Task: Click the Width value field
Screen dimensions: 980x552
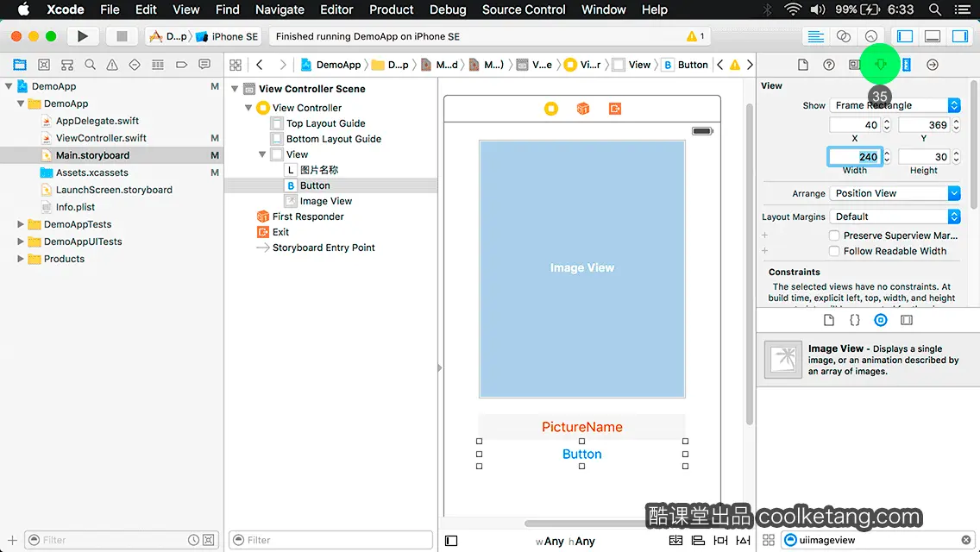Action: click(x=854, y=156)
